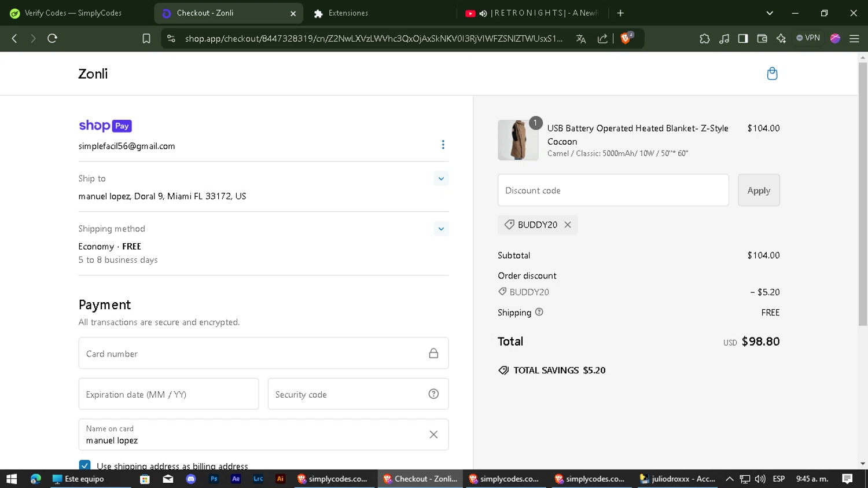
Task: Open the cart bag icon
Action: [x=772, y=74]
